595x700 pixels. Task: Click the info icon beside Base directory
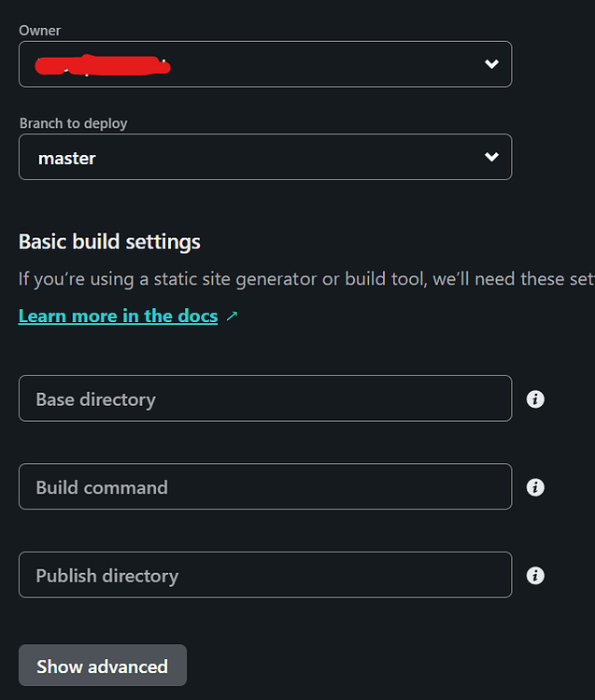coord(535,399)
